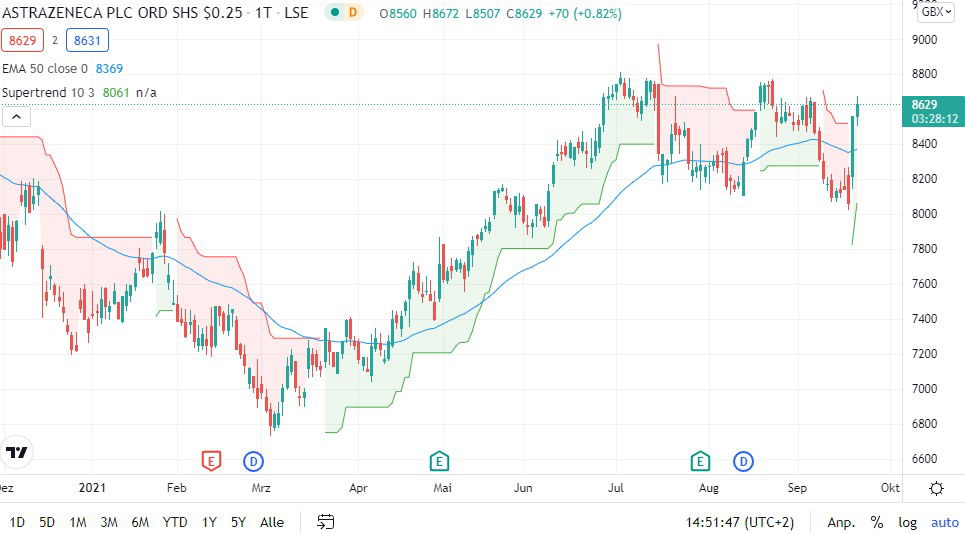The image size is (965, 534).
Task: Open the go-to-date calendar icon
Action: click(325, 522)
